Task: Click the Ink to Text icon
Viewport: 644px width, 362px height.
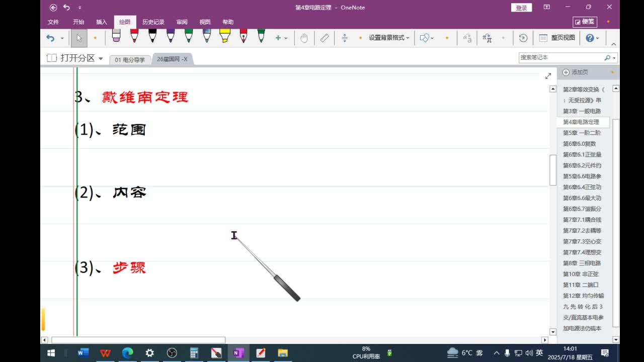Action: click(x=467, y=38)
